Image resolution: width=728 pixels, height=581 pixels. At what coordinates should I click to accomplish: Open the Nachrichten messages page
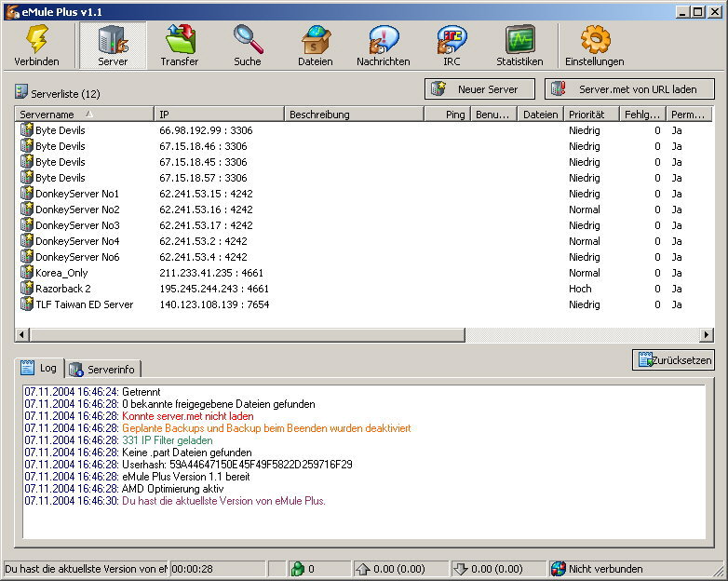384,46
